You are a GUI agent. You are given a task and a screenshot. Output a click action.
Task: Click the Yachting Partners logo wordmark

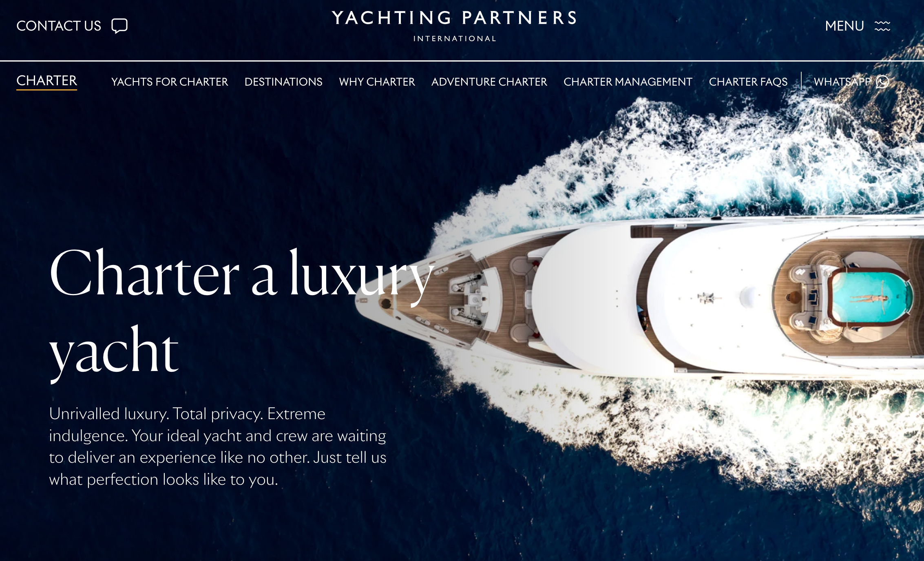point(454,18)
